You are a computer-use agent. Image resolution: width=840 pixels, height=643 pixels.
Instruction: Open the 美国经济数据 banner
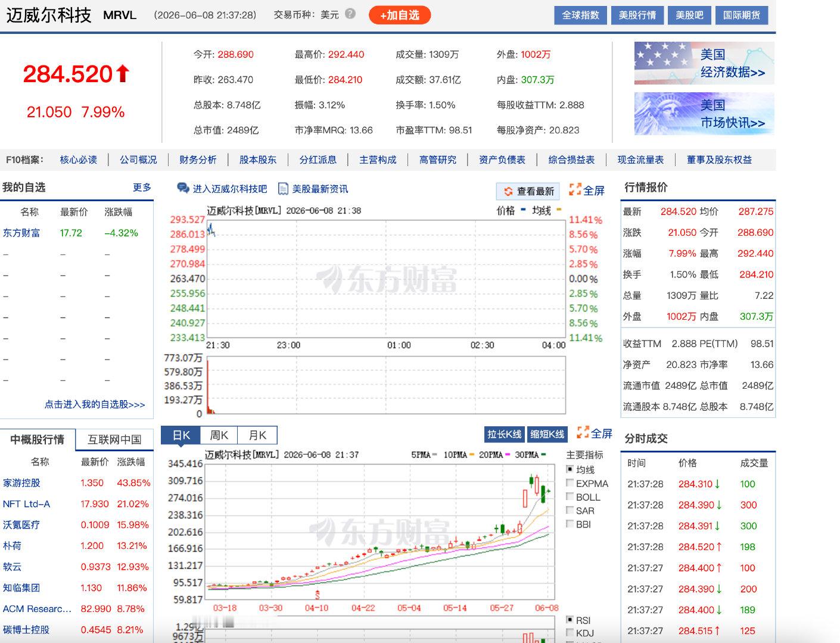click(704, 63)
